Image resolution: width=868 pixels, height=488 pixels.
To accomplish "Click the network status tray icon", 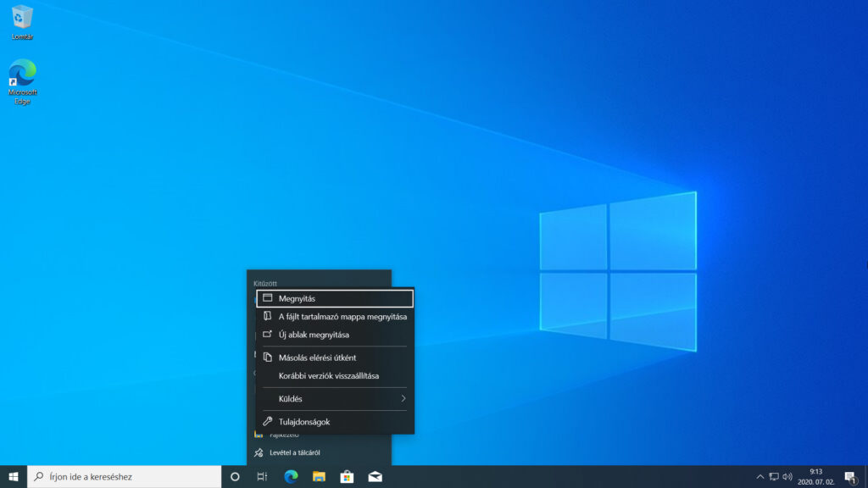I will [x=774, y=476].
